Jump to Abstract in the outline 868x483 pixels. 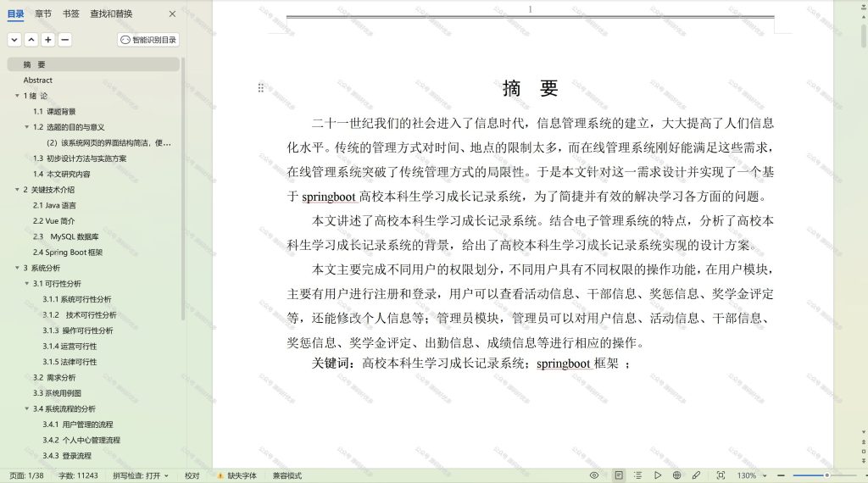37,80
